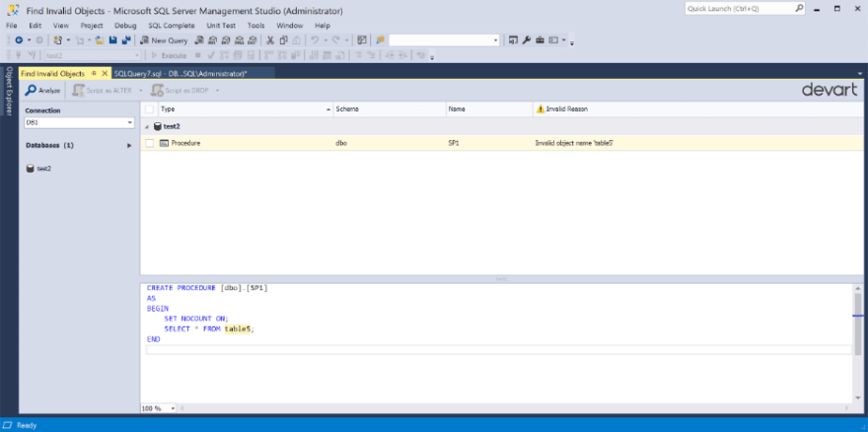Image resolution: width=868 pixels, height=432 pixels.
Task: Click the SP1 name cell
Action: 454,143
